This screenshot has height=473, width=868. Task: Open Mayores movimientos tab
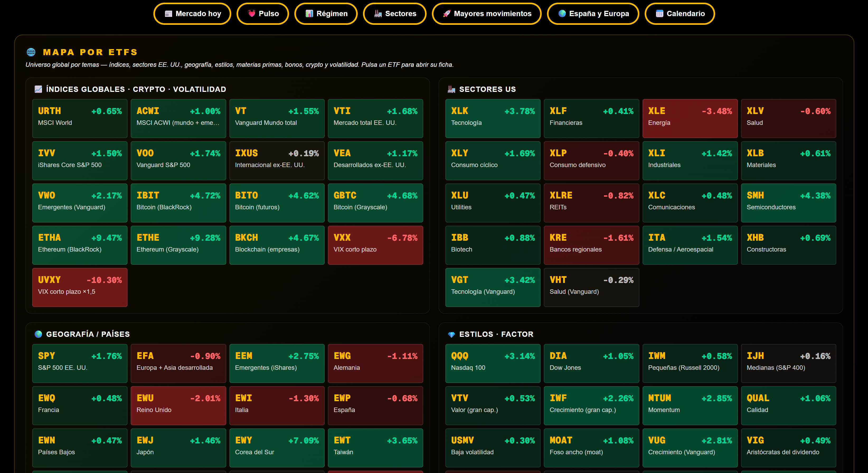pyautogui.click(x=487, y=14)
